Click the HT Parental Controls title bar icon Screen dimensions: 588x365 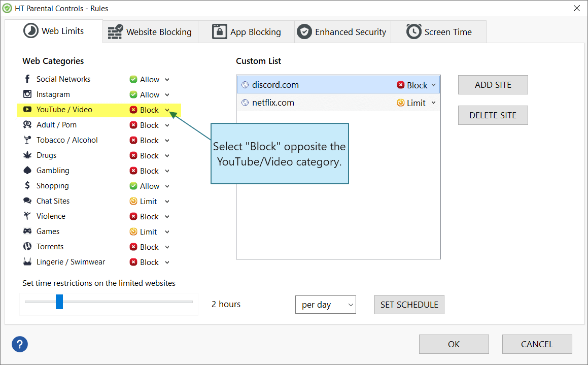pos(7,8)
